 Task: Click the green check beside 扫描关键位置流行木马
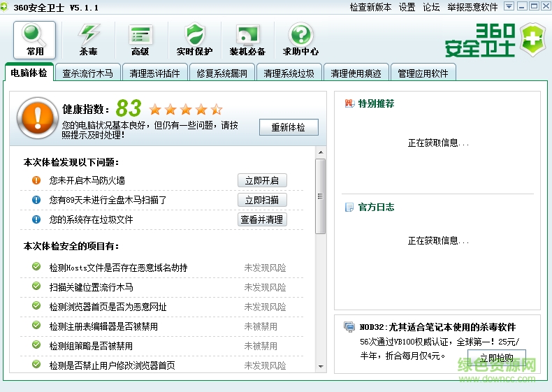[36, 286]
